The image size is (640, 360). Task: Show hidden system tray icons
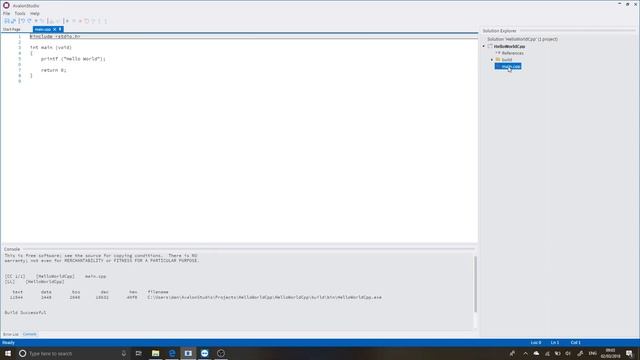[525, 353]
